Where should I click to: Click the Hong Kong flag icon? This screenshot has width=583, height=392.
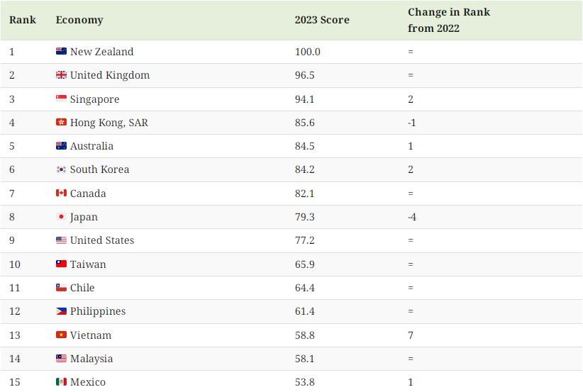click(x=61, y=122)
